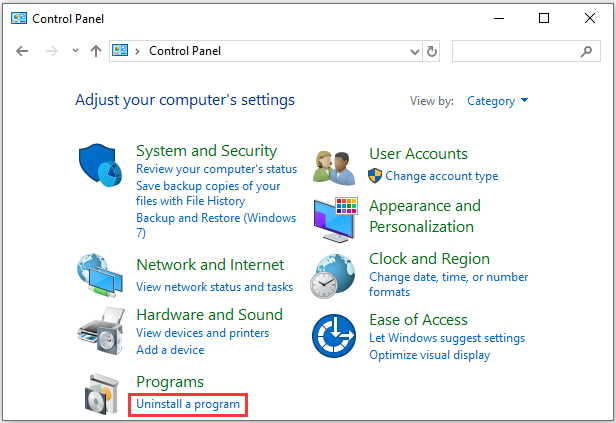Click the Control Panel icon in address bar
The height and width of the screenshot is (423, 616).
pyautogui.click(x=120, y=51)
